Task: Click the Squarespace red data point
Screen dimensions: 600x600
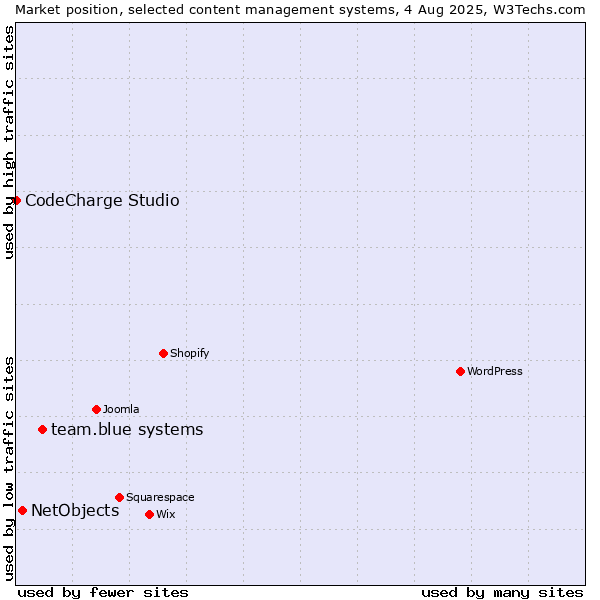Action: 119,497
